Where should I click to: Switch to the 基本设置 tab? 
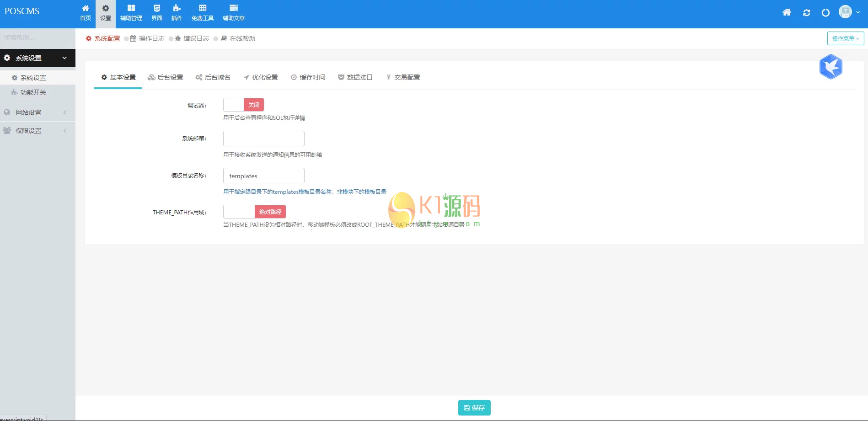pos(118,77)
